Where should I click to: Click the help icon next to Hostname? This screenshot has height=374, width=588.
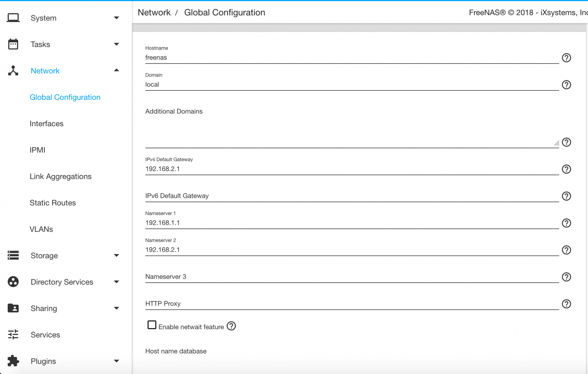566,58
